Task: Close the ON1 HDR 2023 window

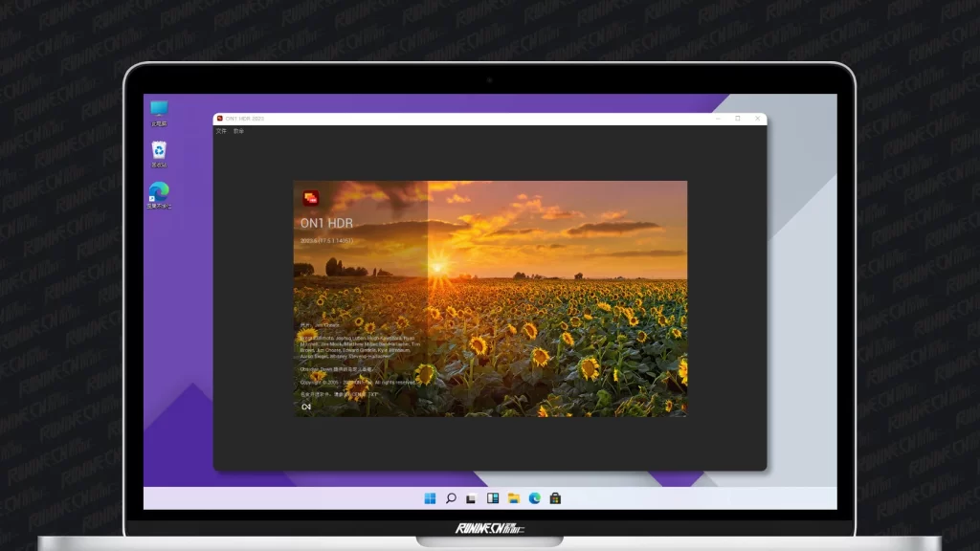Action: (758, 119)
